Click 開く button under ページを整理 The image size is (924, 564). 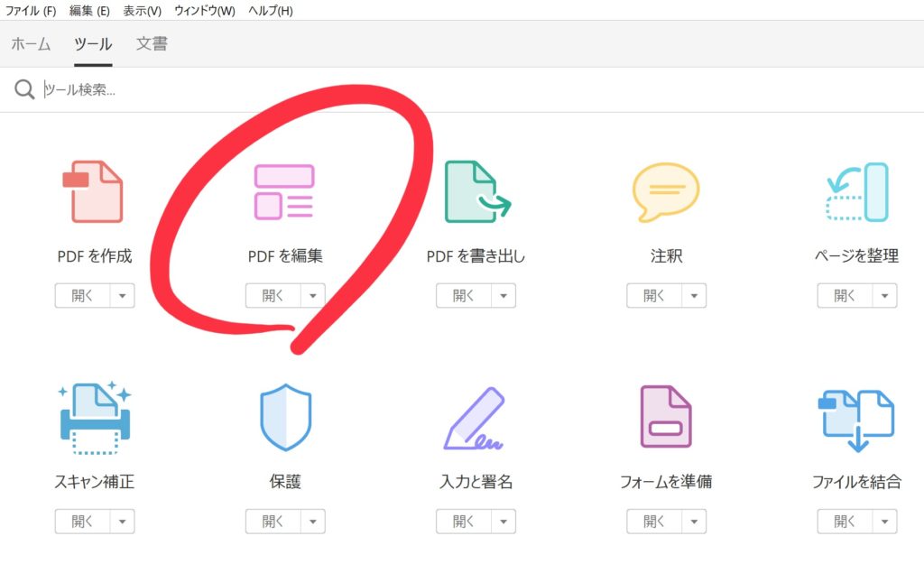(x=845, y=295)
